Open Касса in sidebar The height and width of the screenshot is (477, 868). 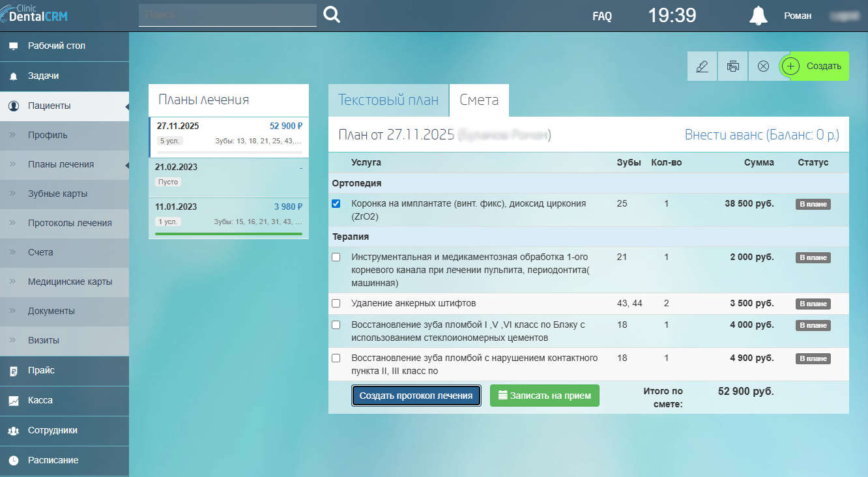(x=40, y=400)
